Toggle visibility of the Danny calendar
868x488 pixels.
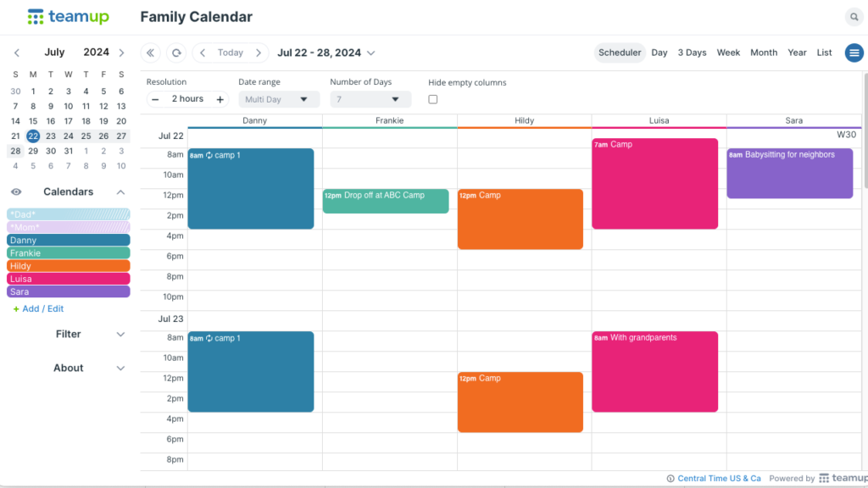pyautogui.click(x=68, y=240)
